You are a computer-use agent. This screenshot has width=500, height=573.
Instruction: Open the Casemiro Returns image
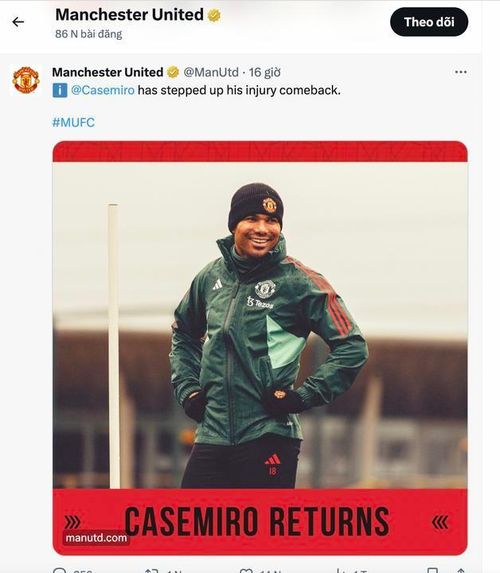(260, 348)
